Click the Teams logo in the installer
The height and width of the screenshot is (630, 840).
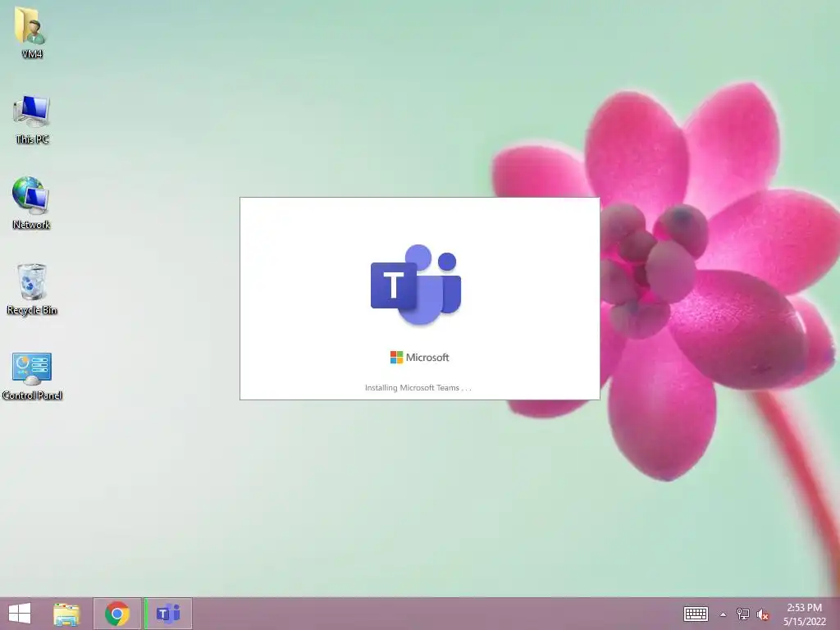pos(416,285)
